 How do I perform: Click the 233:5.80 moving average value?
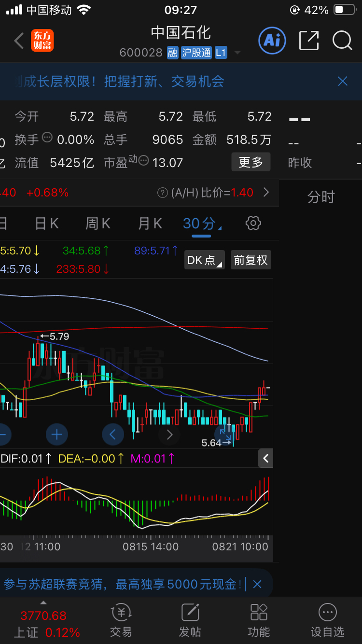[83, 269]
